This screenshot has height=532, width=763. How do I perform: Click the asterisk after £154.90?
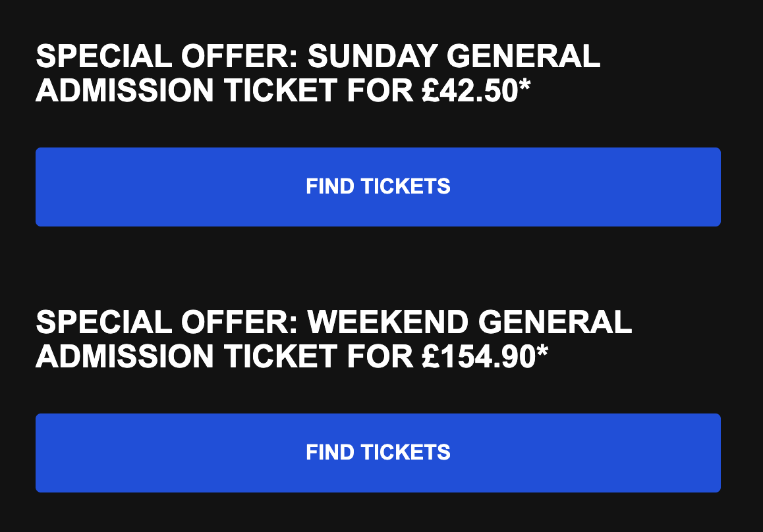(542, 353)
